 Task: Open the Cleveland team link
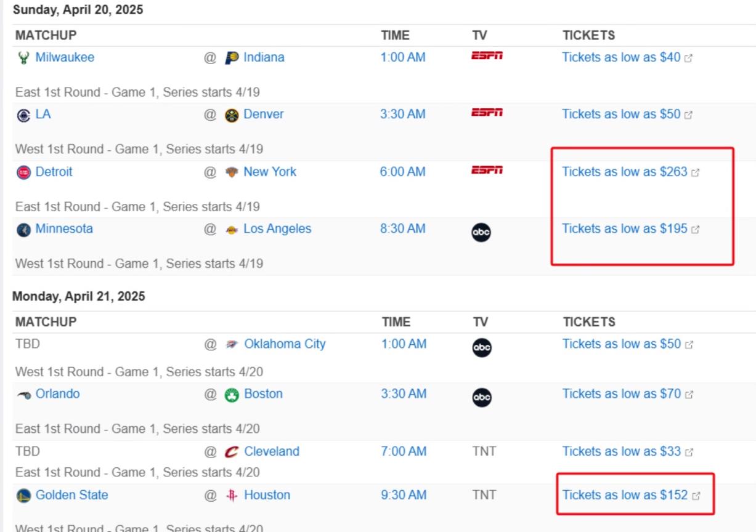[x=272, y=451]
